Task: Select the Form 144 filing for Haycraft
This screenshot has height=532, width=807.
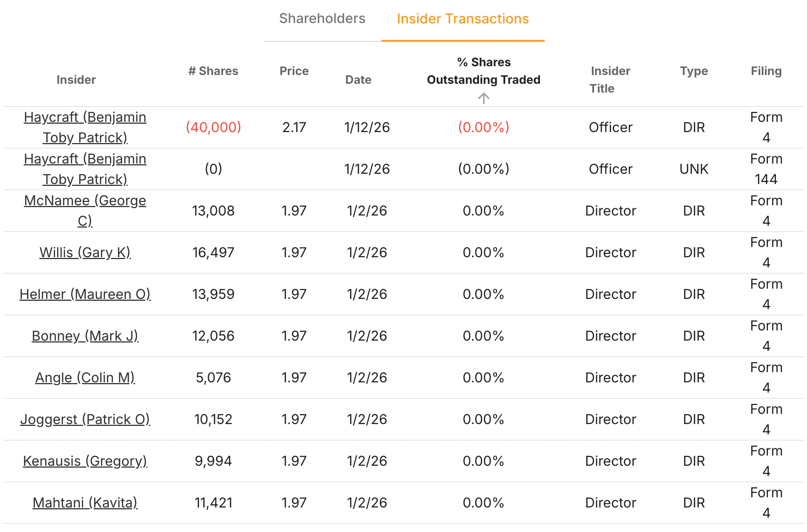Action: coord(766,169)
